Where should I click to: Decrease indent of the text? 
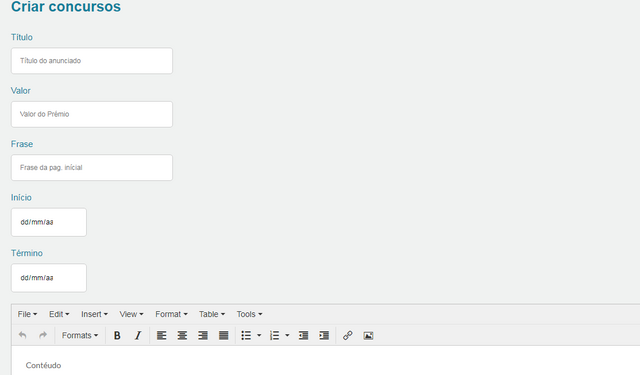303,335
